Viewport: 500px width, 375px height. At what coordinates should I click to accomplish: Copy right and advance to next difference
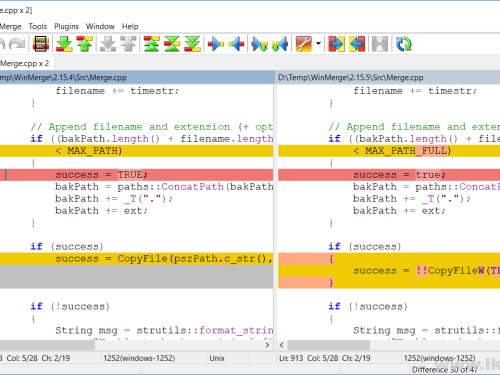(x=259, y=44)
